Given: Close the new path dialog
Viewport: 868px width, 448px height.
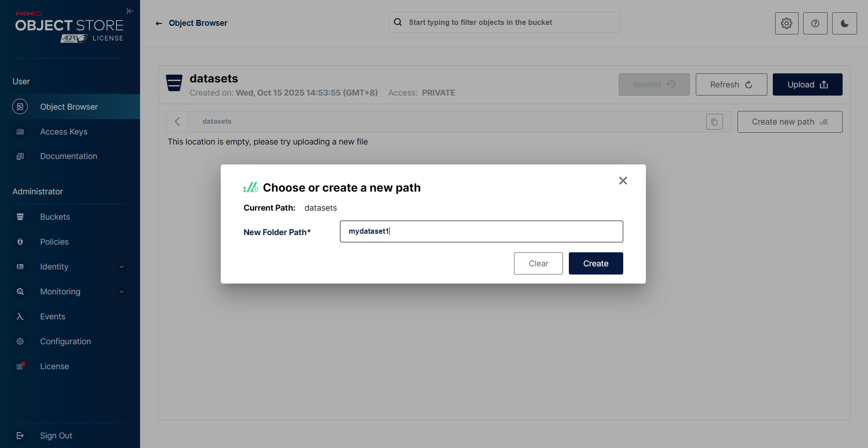Looking at the screenshot, I should tap(623, 181).
